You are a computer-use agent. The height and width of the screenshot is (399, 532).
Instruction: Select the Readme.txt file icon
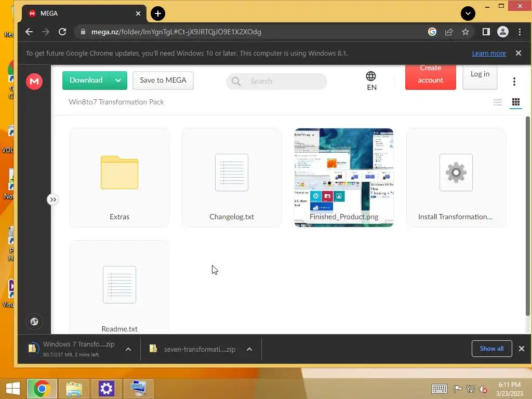(119, 285)
